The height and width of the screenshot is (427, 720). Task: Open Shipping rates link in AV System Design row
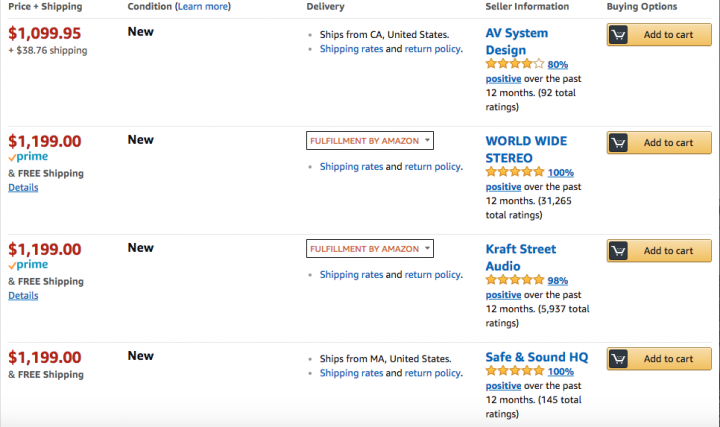[x=351, y=49]
